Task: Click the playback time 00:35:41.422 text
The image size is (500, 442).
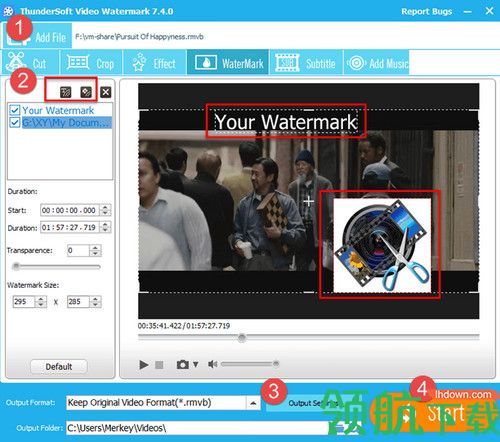Action: click(x=159, y=326)
